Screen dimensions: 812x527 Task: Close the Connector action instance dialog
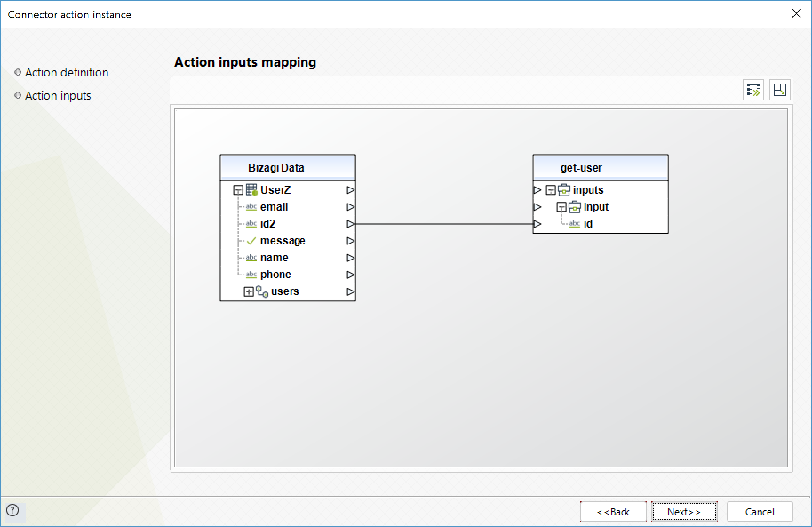pos(796,14)
